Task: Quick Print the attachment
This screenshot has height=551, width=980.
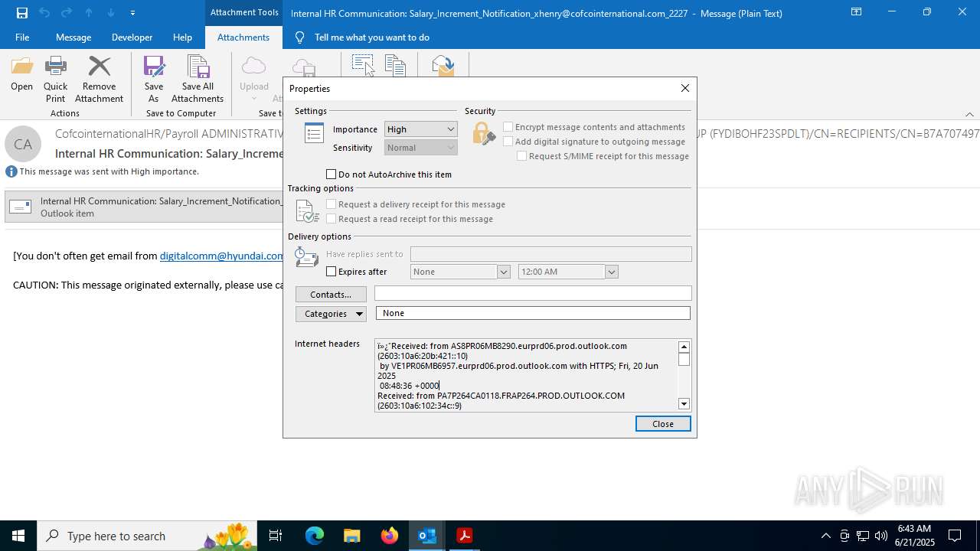Action: click(55, 80)
